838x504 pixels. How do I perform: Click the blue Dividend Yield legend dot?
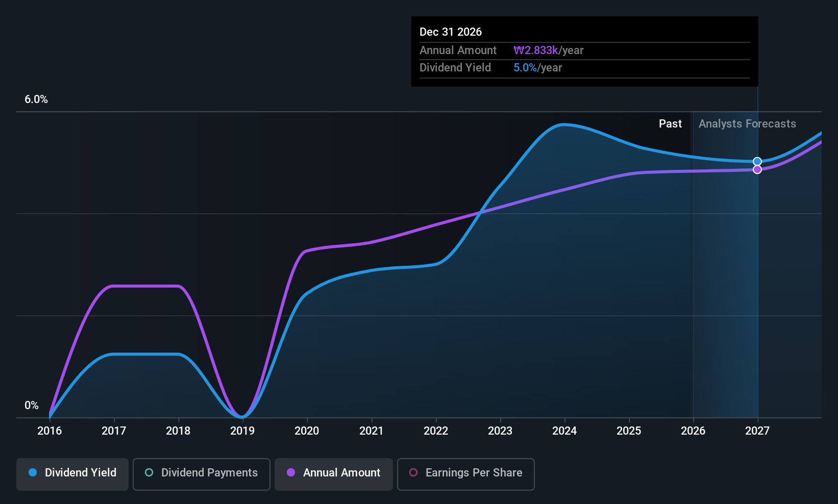point(33,473)
